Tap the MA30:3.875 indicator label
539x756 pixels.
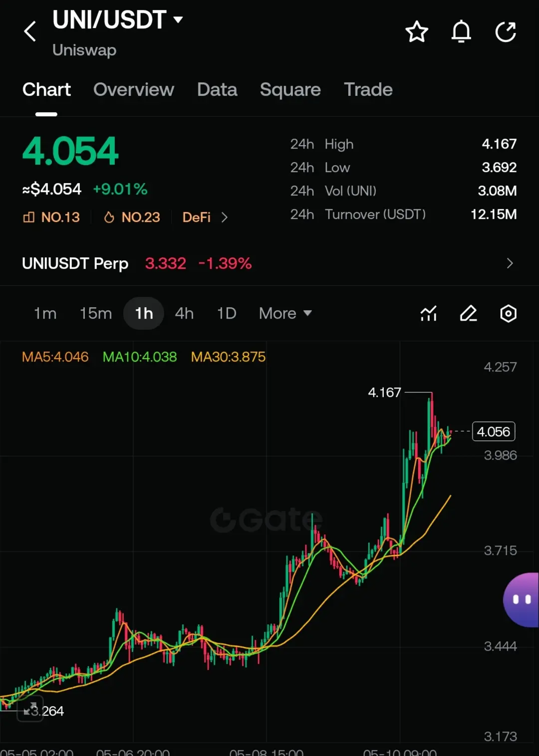tap(228, 357)
